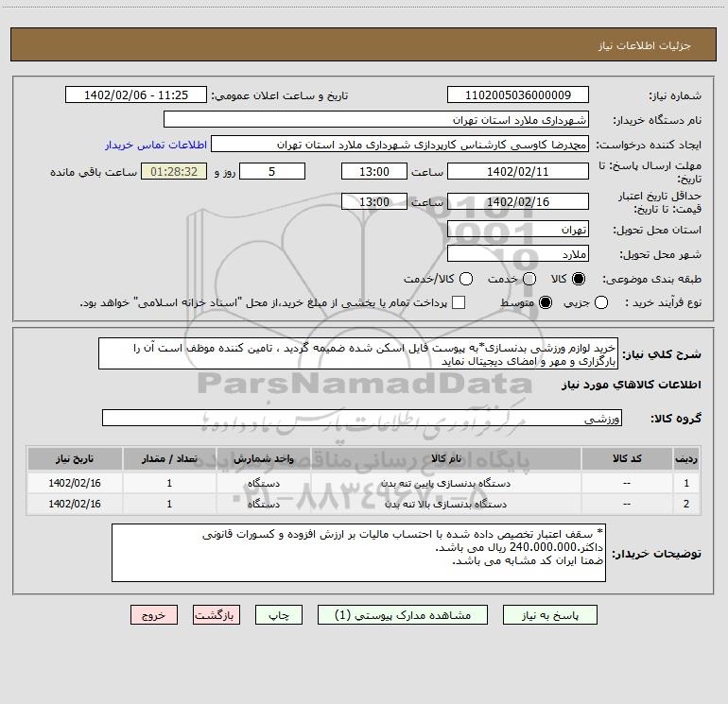Click the واحد شمارش column header
Viewport: 728px width, 704px height.
click(263, 459)
